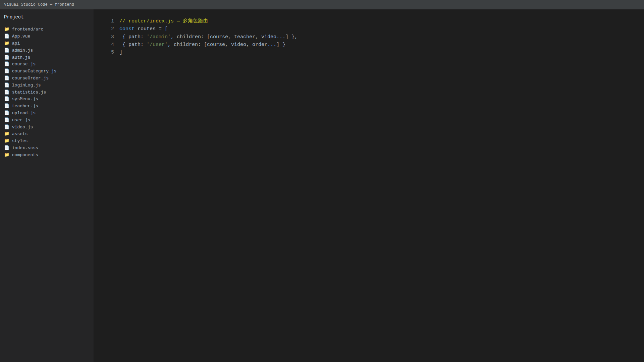Open admin.js file
Viewport: 644px width, 362px height.
click(x=22, y=50)
